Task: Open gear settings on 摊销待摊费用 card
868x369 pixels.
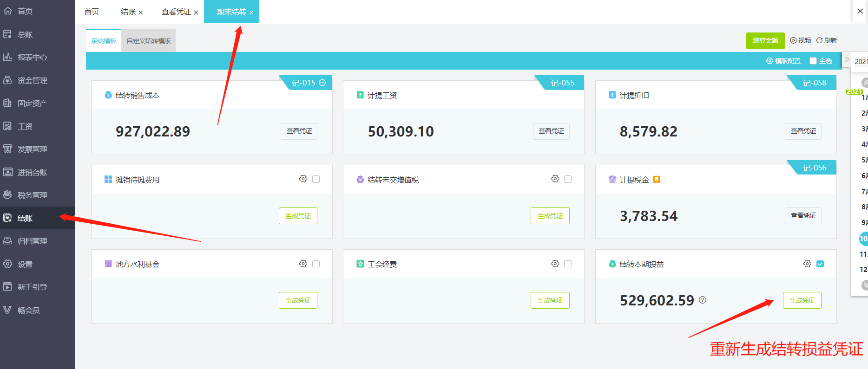Action: pos(303,179)
